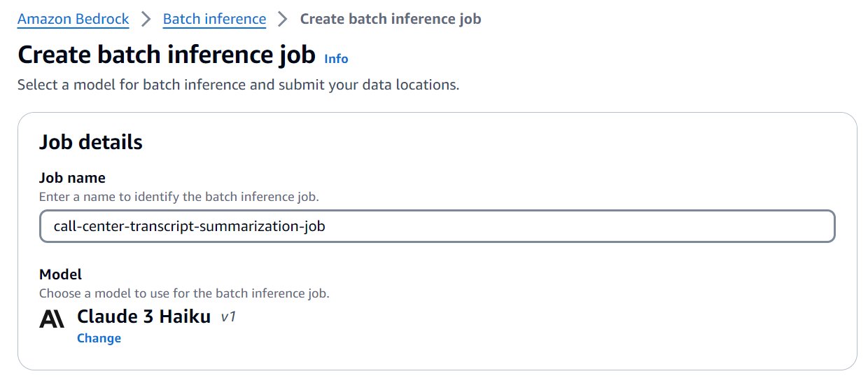The width and height of the screenshot is (868, 383).
Task: Click the Select a model description text
Action: (x=238, y=85)
